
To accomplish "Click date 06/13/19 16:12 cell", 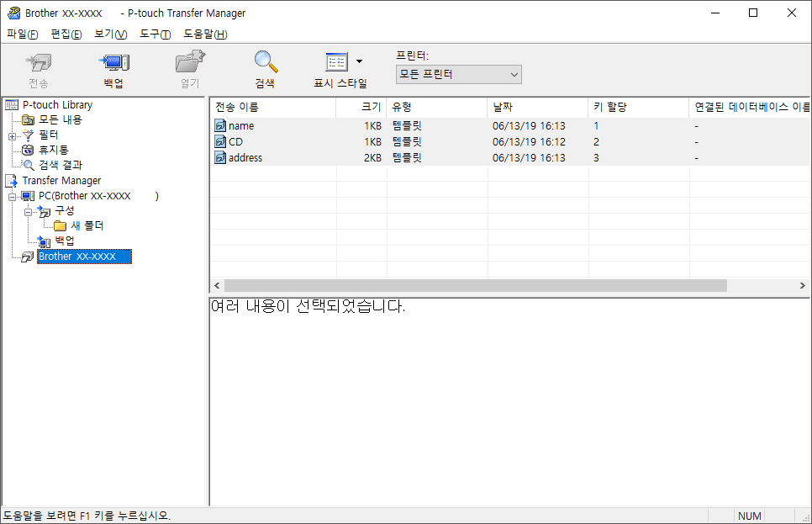I will click(x=529, y=141).
